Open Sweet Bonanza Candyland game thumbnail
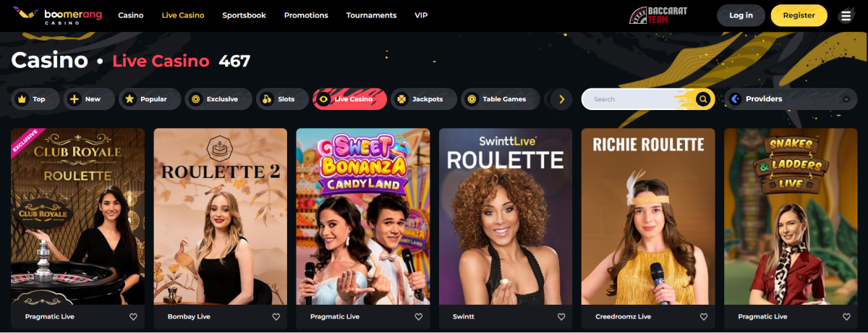Viewport: 868px width, 333px height. pos(363,216)
